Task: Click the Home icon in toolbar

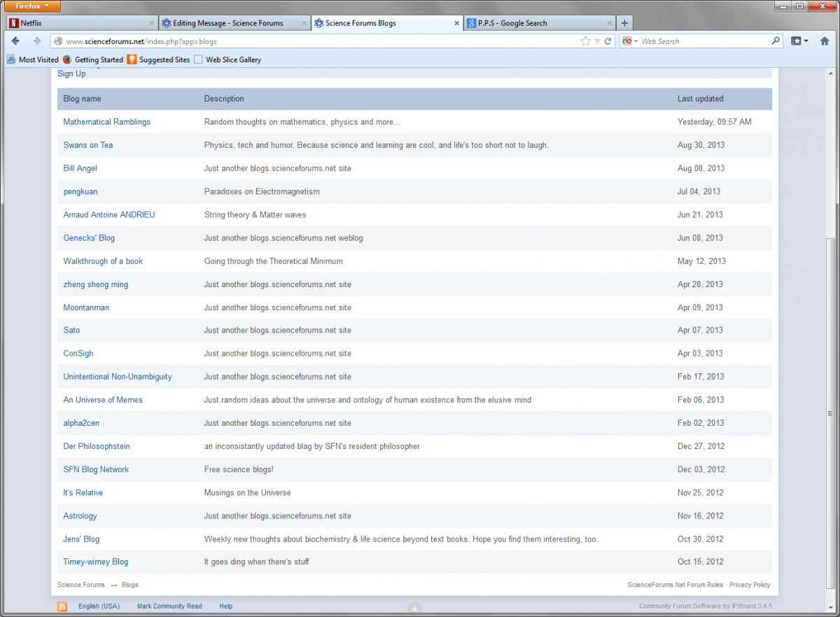Action: click(x=825, y=41)
